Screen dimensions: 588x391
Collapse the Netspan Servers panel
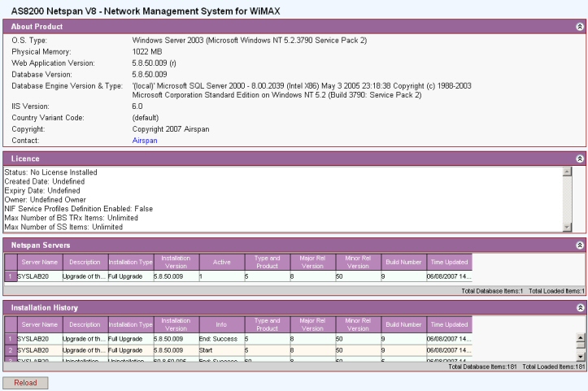pyautogui.click(x=579, y=245)
